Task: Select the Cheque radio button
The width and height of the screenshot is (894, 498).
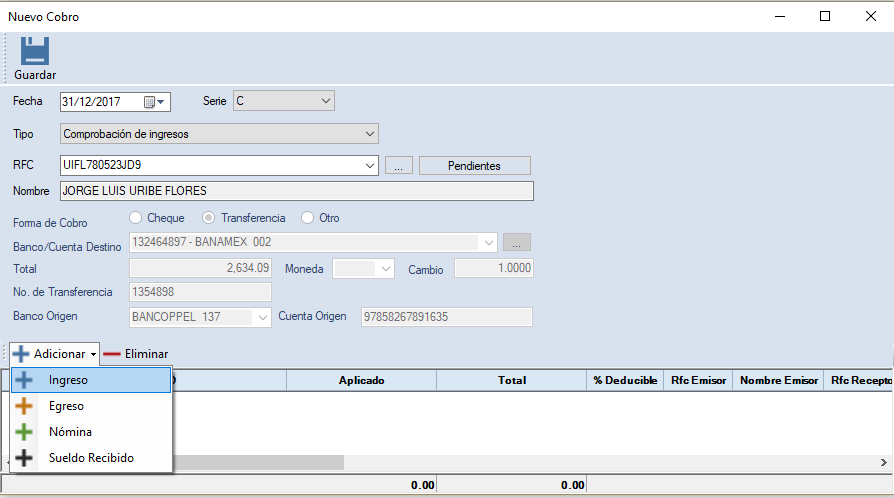Action: 136,217
